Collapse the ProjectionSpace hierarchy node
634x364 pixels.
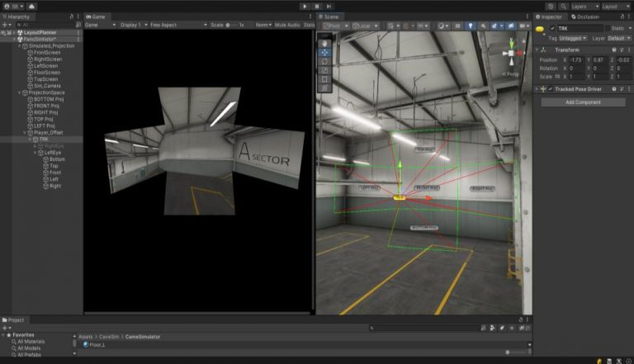21,92
